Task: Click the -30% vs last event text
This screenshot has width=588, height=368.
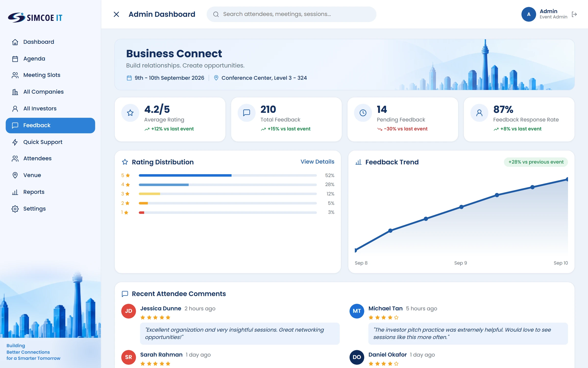Action: click(x=405, y=129)
